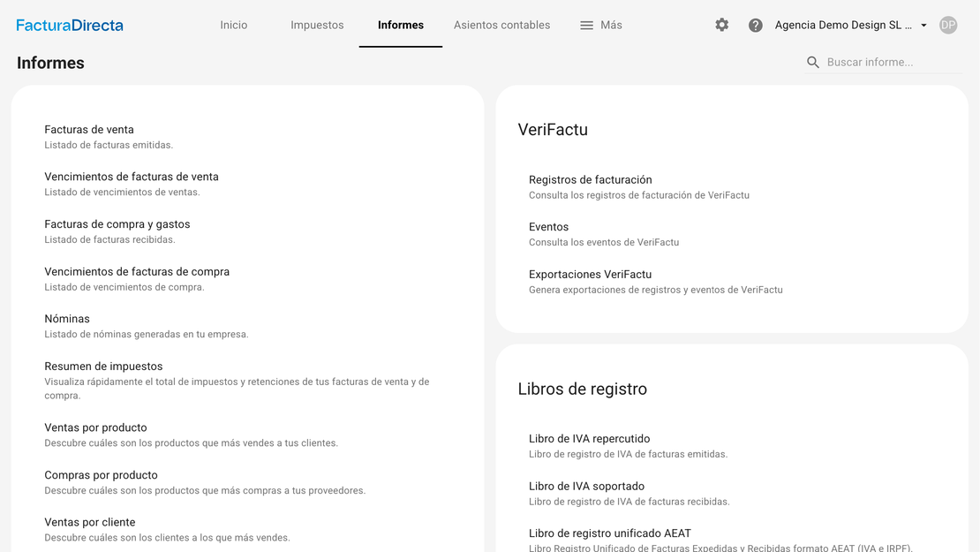Screen dimensions: 980x552
Task: Click the search magnifier icon
Action: [x=813, y=63]
